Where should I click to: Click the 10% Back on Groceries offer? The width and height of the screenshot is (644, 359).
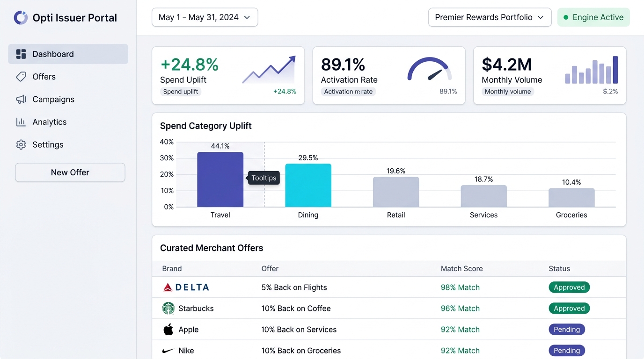coord(301,351)
